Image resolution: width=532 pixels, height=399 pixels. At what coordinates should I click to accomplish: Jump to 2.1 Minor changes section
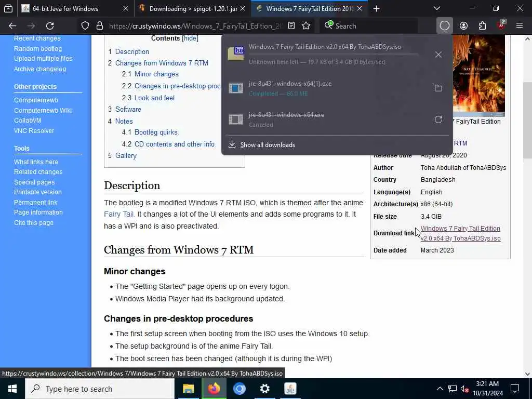coord(150,74)
